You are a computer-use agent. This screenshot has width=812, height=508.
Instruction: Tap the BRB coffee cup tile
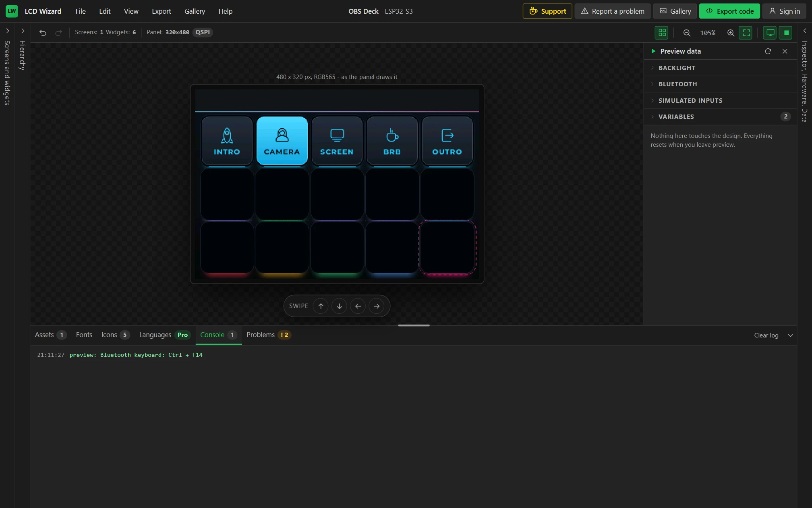392,141
